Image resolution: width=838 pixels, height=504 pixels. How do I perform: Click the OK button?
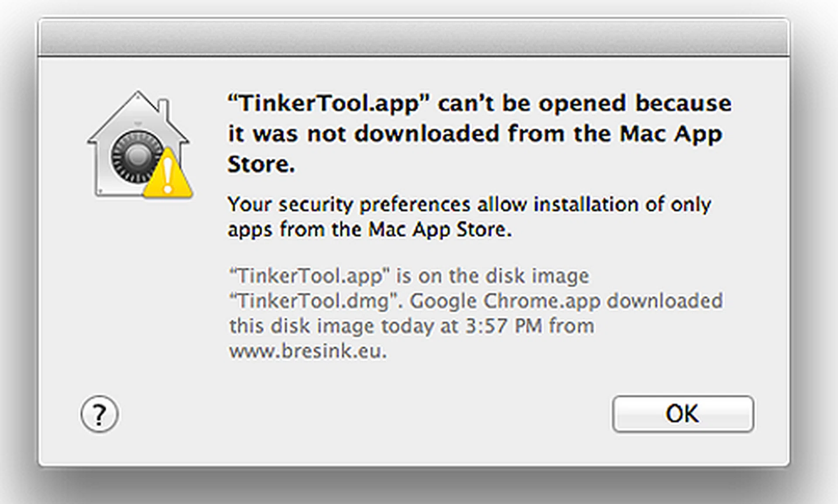(683, 414)
